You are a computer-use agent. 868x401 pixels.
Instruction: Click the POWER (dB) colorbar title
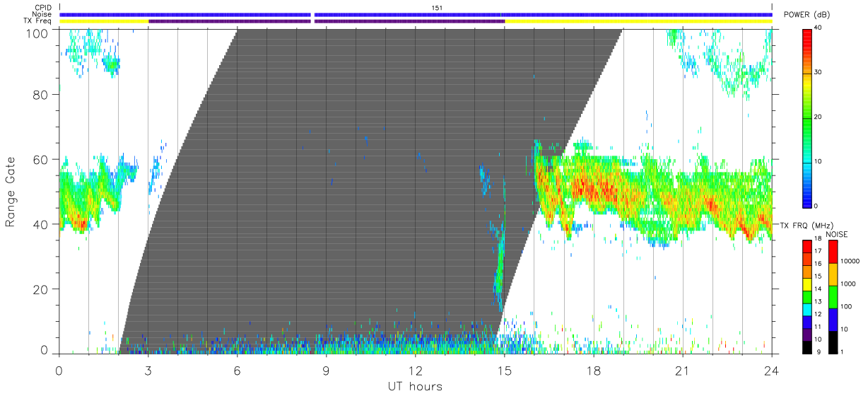(x=807, y=14)
